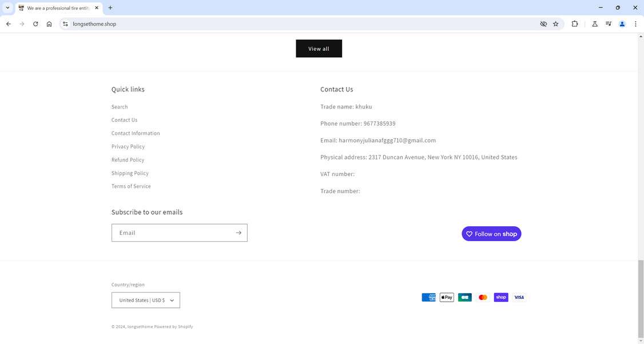Open the Refund Policy link
Image resolution: width=644 pixels, height=344 pixels.
tap(128, 160)
